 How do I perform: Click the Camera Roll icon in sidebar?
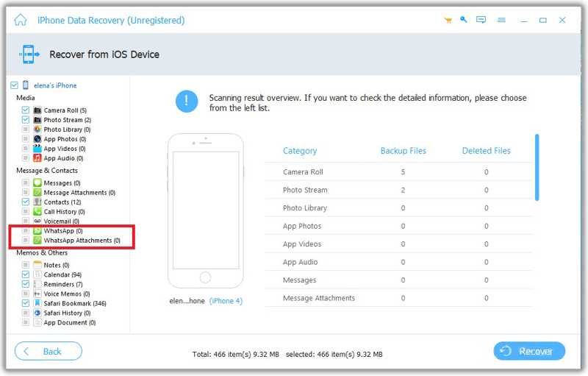point(37,110)
